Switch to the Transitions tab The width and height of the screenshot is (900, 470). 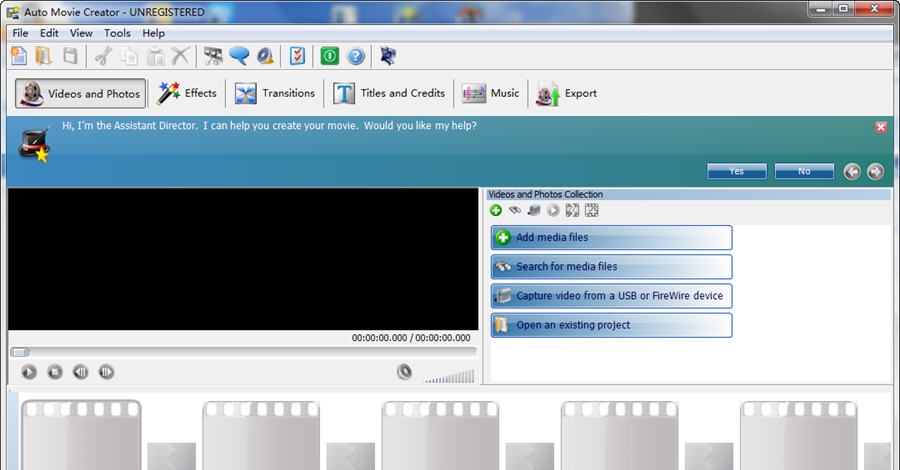coord(274,93)
